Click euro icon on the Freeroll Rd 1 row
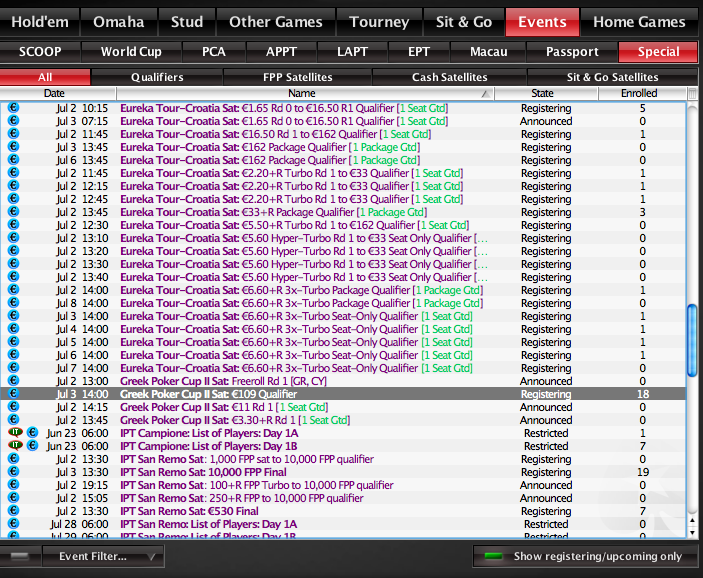The height and width of the screenshot is (578, 703). tap(13, 380)
